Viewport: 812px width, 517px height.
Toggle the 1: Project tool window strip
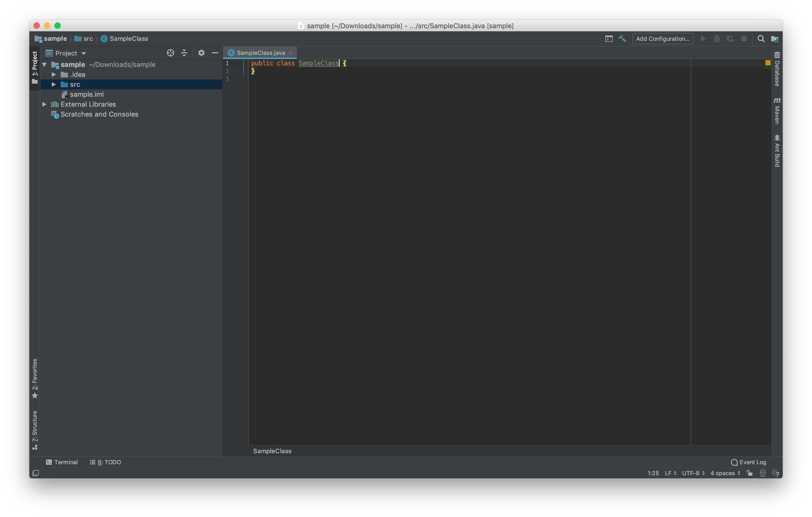34,68
